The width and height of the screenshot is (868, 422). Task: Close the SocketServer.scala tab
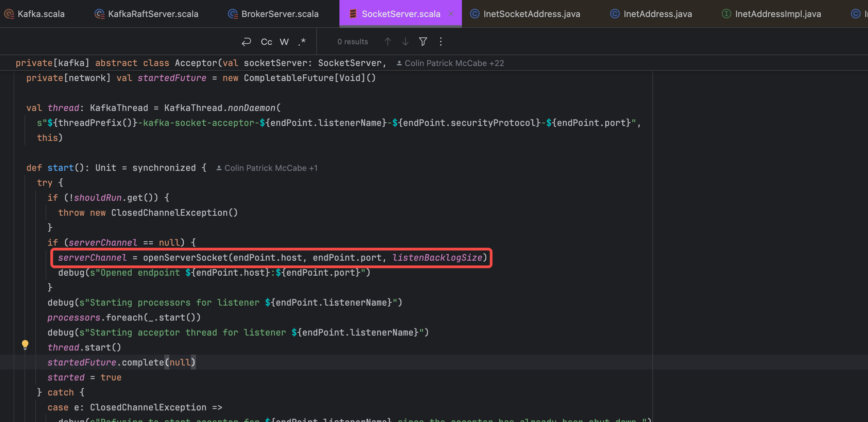point(451,14)
